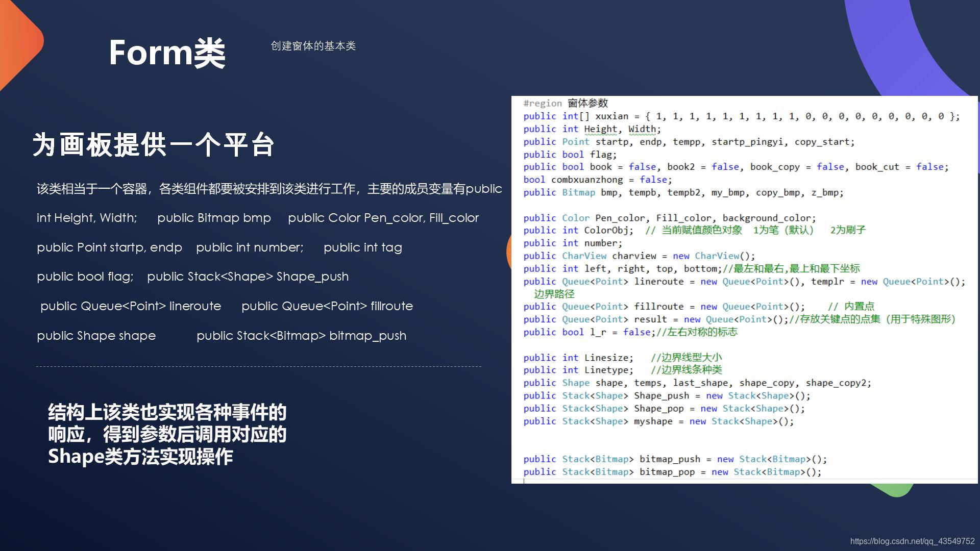Image resolution: width=980 pixels, height=551 pixels.
Task: Click slide text 'public Queue<Point> fillroute'
Action: pyautogui.click(x=327, y=306)
